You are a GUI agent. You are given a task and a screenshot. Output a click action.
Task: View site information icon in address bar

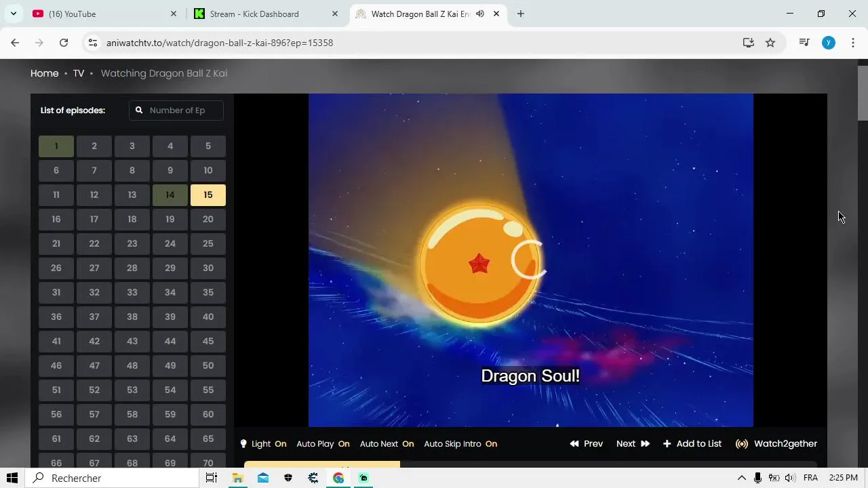[93, 43]
